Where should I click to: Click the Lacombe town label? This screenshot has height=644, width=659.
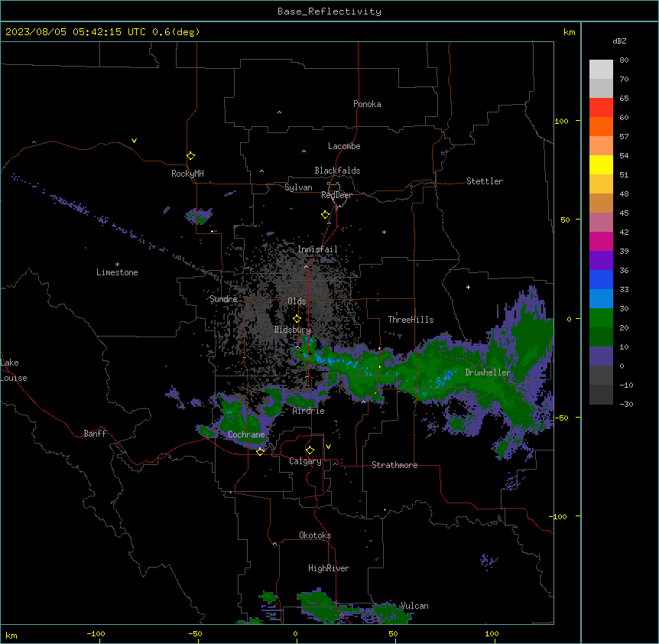(x=344, y=146)
